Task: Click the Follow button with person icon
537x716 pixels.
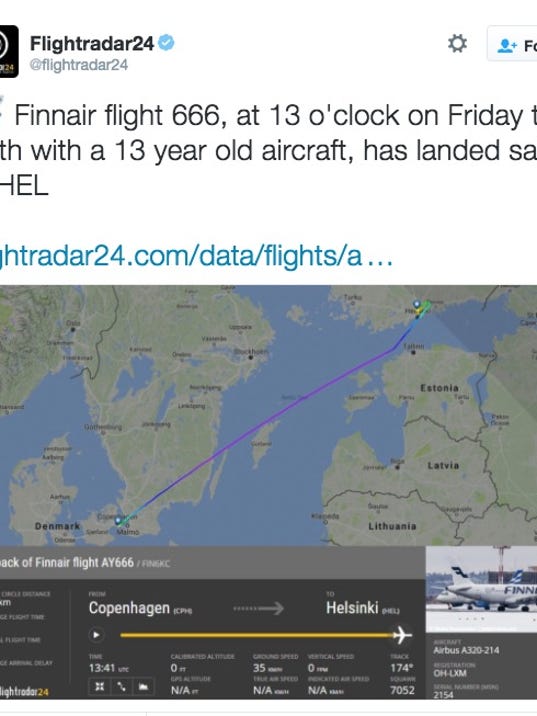Action: pos(512,44)
